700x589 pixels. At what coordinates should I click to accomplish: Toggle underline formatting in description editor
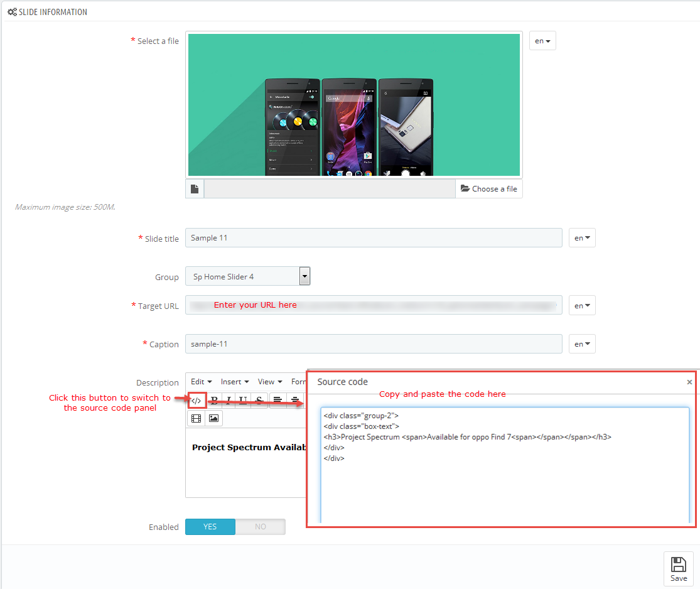coord(243,400)
